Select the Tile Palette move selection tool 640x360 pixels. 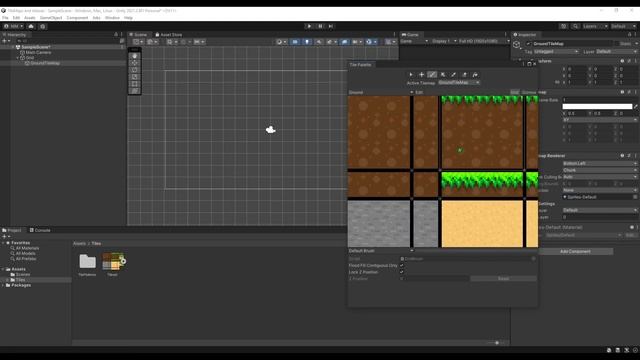point(421,75)
